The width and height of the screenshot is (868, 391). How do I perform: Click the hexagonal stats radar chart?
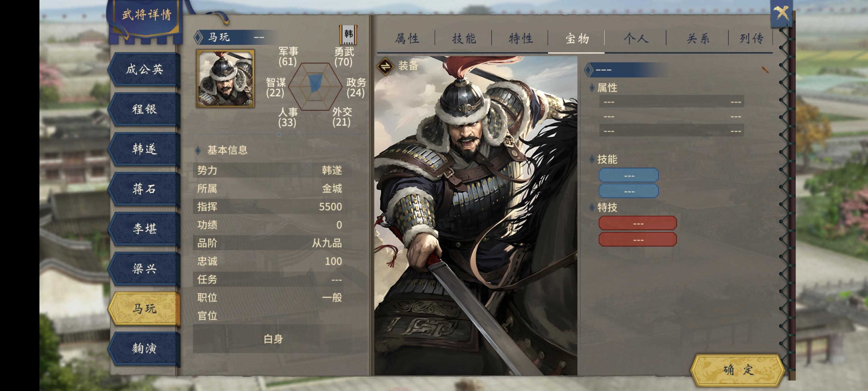coord(315,87)
